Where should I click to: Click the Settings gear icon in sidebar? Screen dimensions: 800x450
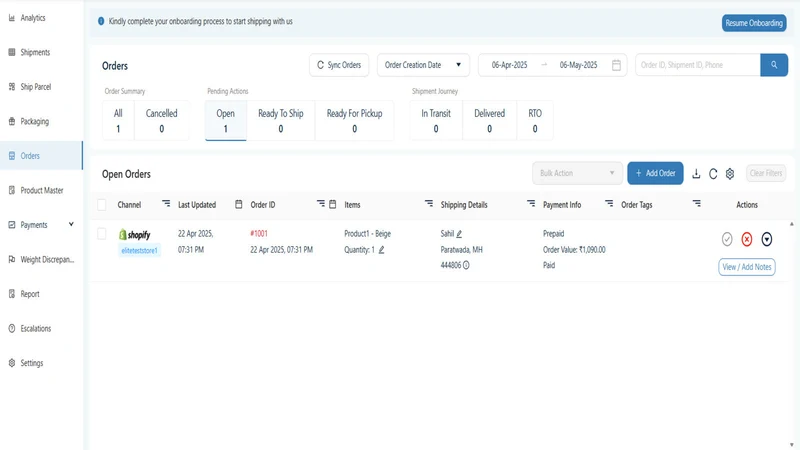(12, 363)
